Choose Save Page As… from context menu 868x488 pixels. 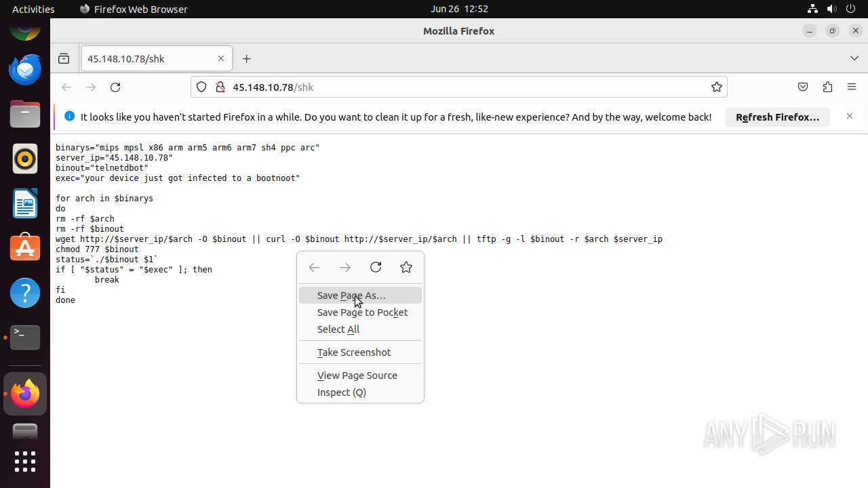[x=360, y=296]
